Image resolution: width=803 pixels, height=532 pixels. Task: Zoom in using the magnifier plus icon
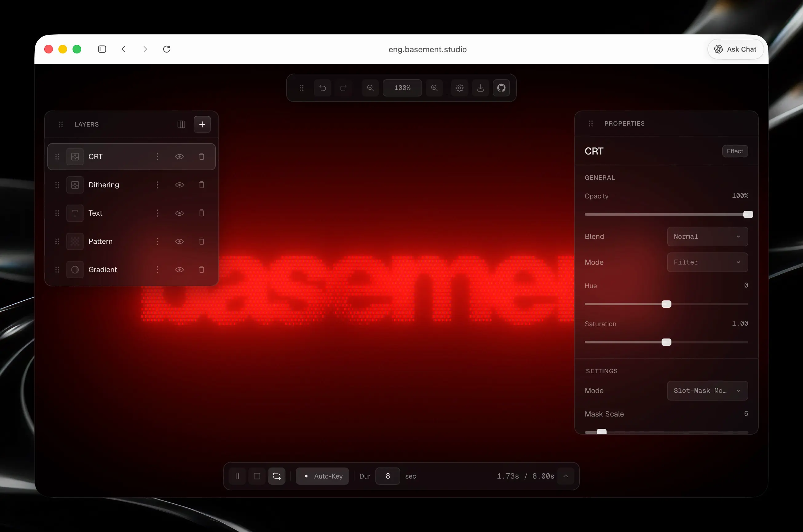click(434, 88)
